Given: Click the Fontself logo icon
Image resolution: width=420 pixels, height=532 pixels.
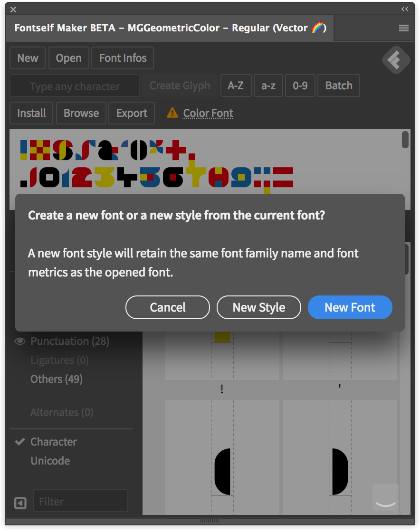Looking at the screenshot, I should [396, 60].
